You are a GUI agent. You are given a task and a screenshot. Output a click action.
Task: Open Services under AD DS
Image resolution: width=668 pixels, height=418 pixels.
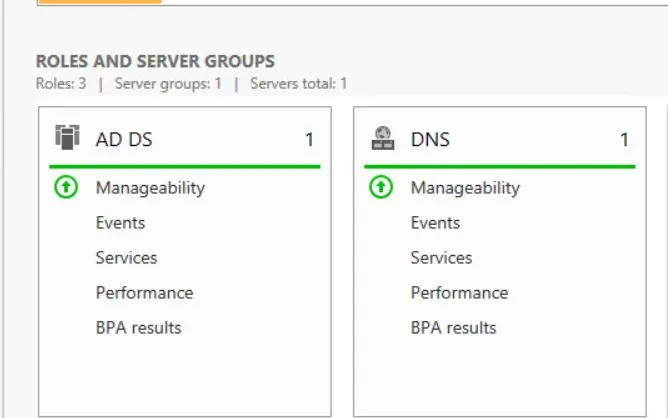[x=126, y=257]
